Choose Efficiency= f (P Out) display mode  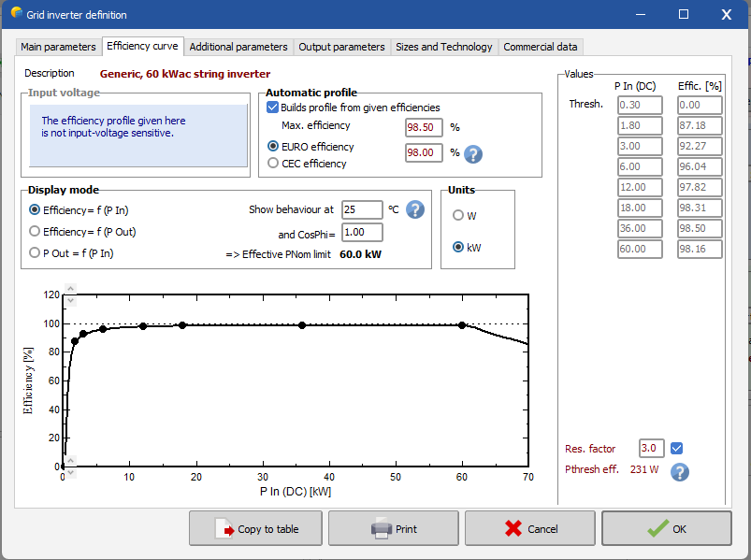(35, 231)
